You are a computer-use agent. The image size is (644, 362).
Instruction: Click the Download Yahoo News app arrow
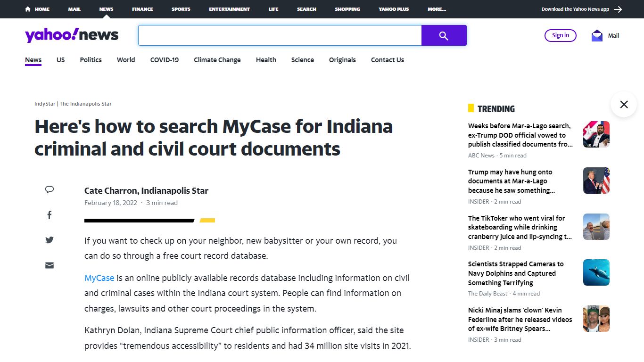(x=618, y=9)
